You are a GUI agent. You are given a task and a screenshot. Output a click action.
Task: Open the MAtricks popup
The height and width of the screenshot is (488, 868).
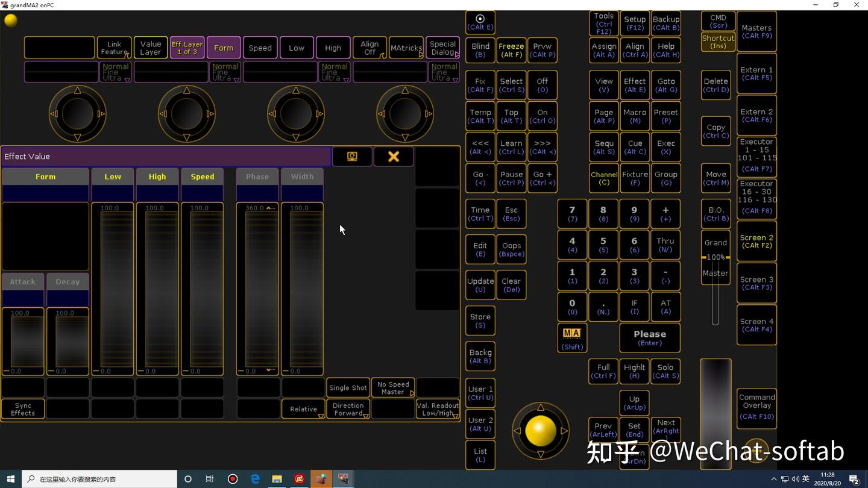click(x=406, y=48)
